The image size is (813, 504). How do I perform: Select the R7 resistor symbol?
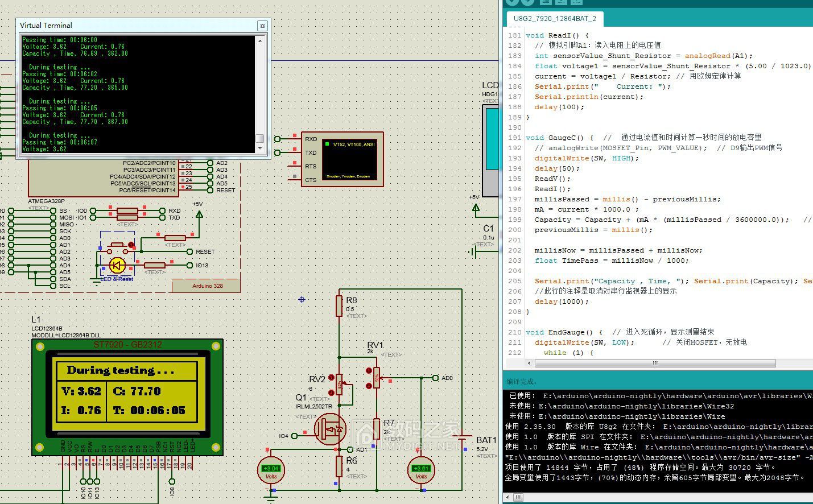(377, 428)
